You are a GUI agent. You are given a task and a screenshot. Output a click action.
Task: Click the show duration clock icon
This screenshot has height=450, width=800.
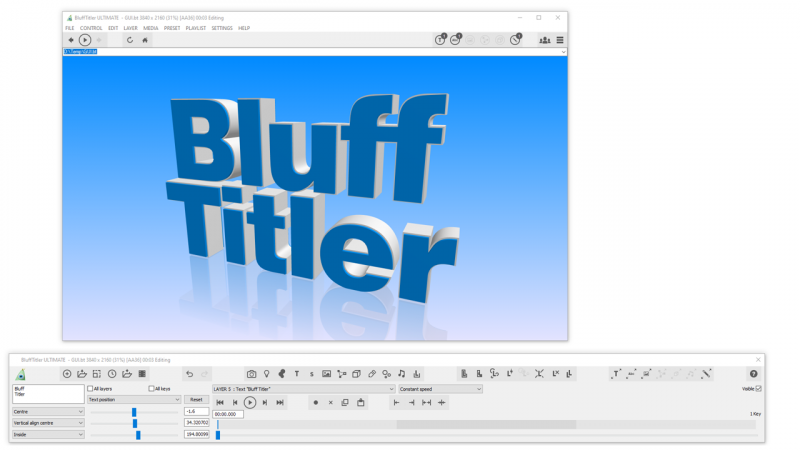[112, 374]
